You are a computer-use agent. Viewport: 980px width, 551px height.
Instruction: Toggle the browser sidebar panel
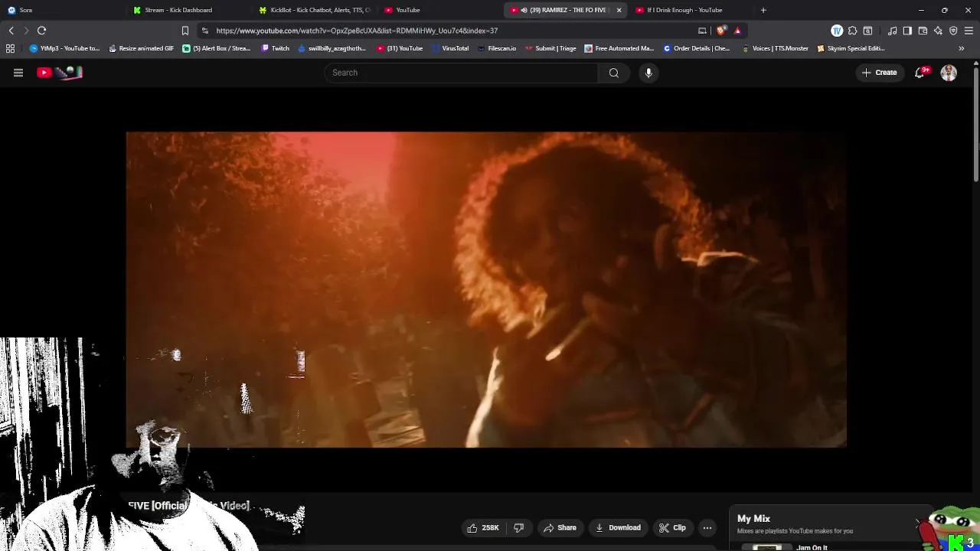click(x=907, y=31)
